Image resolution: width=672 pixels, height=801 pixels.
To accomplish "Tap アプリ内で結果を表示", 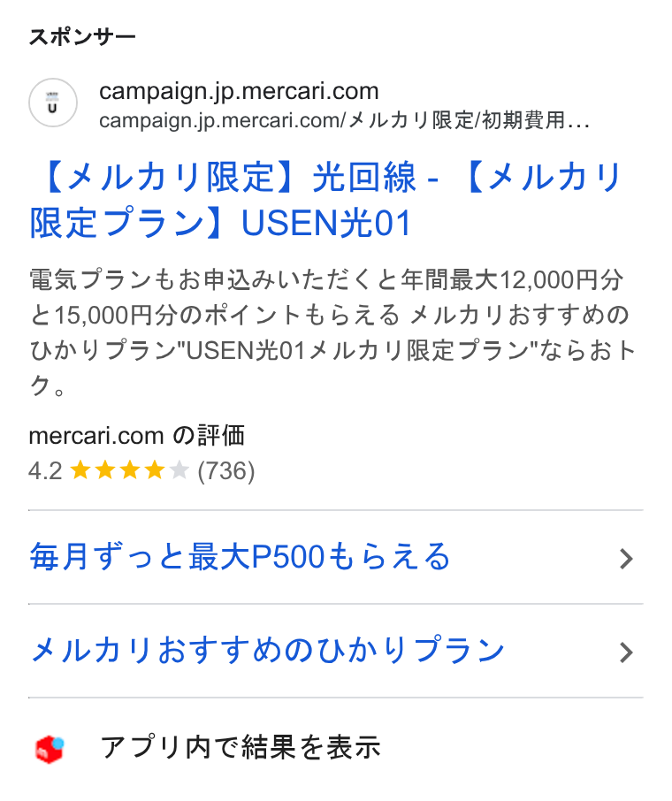I will tap(241, 747).
